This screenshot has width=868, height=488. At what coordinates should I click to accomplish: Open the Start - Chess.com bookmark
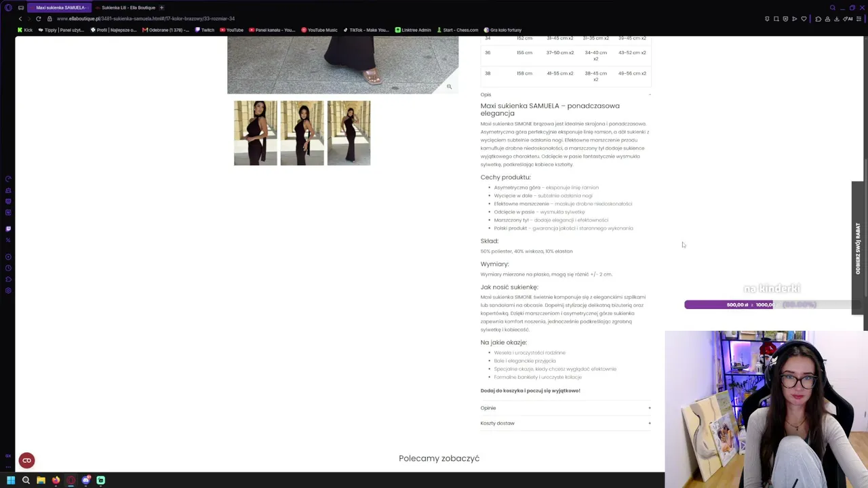pyautogui.click(x=458, y=30)
